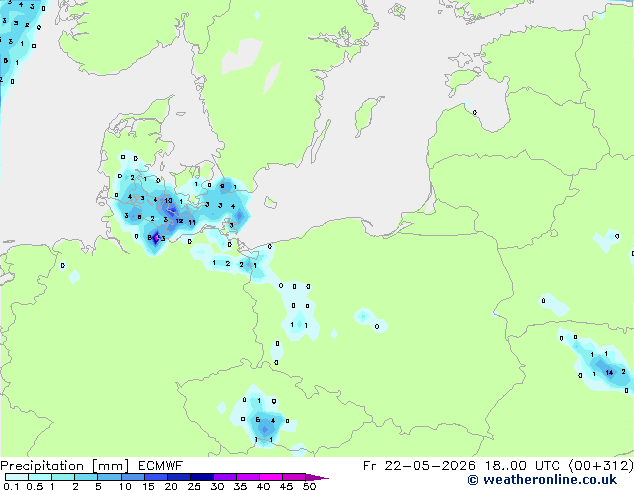
Task: Click the 30–35 mm purple legend swatch
Action: [225, 477]
